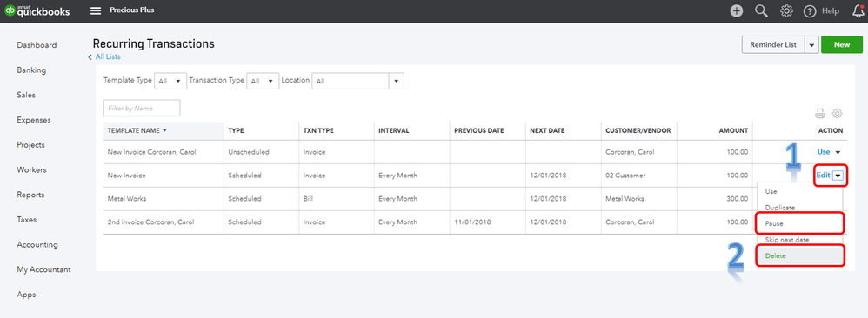This screenshot has width=868, height=318.
Task: Choose Skip next date in menu
Action: coord(799,240)
